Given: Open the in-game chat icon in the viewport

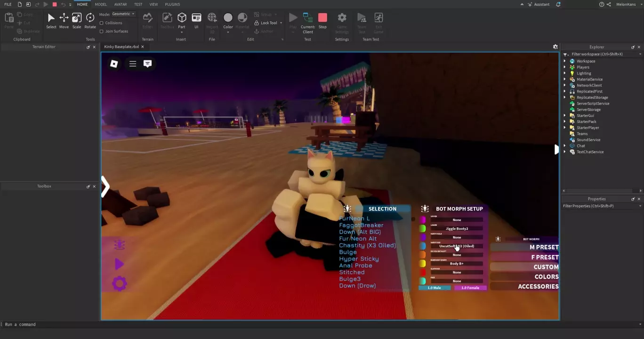Looking at the screenshot, I should click(x=147, y=64).
